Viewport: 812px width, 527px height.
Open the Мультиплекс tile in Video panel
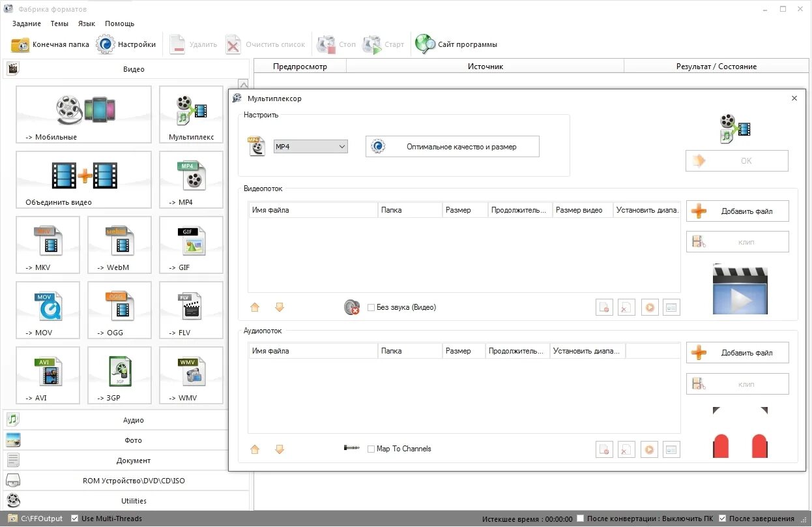[191, 115]
